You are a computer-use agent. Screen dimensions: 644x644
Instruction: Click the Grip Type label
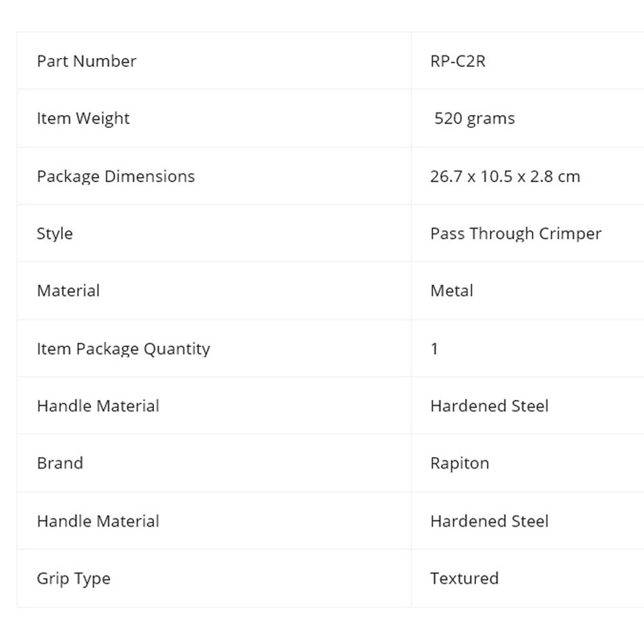point(73,578)
